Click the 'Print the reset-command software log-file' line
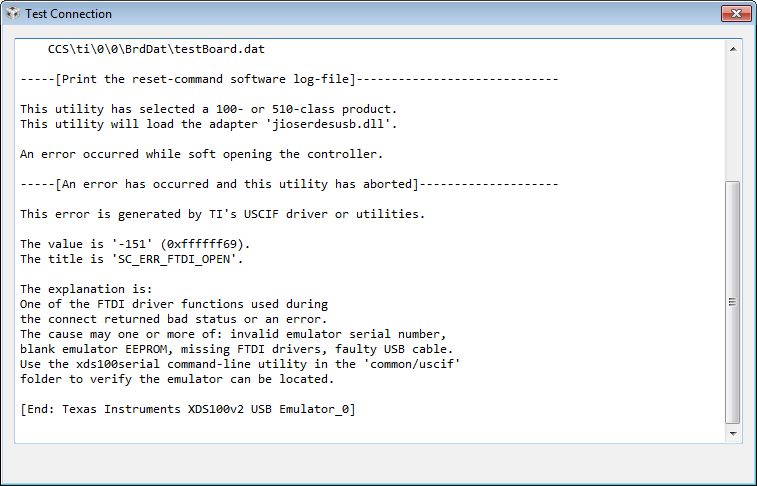Screen dimensions: 757x486 (x=289, y=79)
